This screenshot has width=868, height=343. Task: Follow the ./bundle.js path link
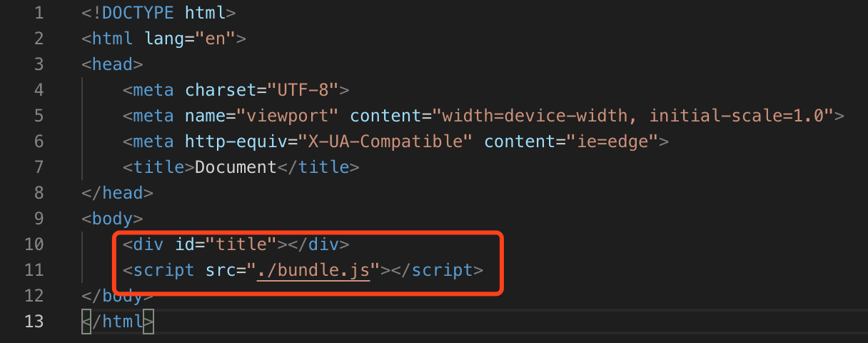coord(313,270)
